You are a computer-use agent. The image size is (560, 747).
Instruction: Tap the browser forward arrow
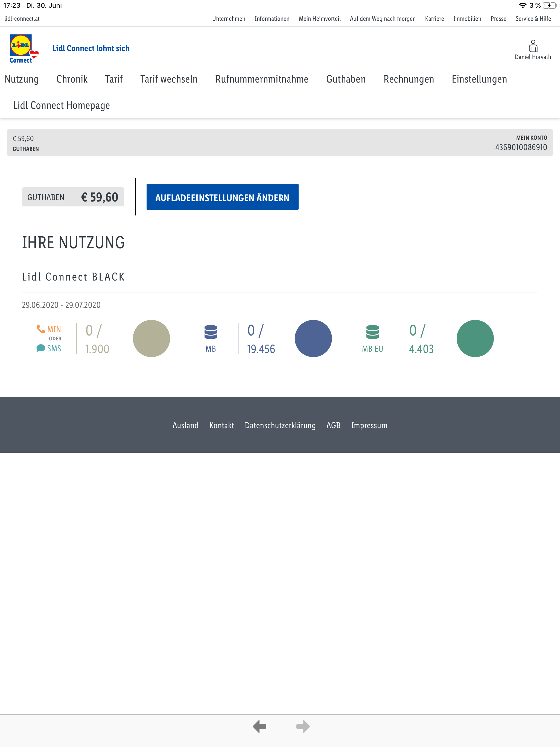[x=303, y=726]
